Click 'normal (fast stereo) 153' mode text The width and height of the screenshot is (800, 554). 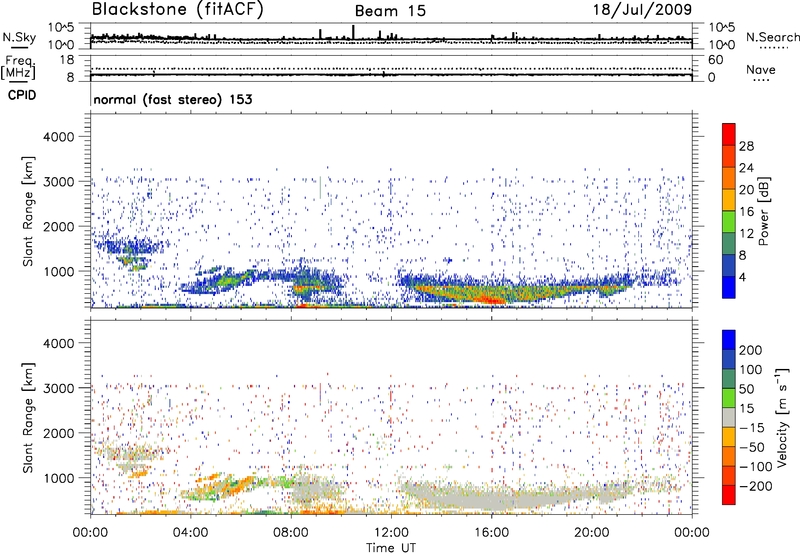[x=173, y=99]
